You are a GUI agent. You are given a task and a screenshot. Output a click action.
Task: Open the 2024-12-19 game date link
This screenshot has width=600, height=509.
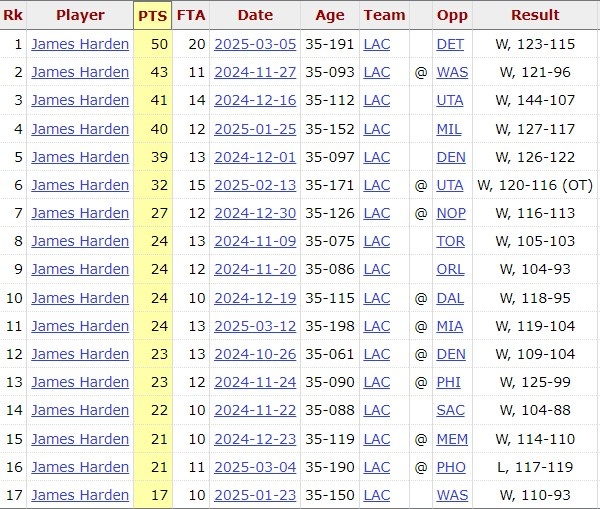coord(255,298)
